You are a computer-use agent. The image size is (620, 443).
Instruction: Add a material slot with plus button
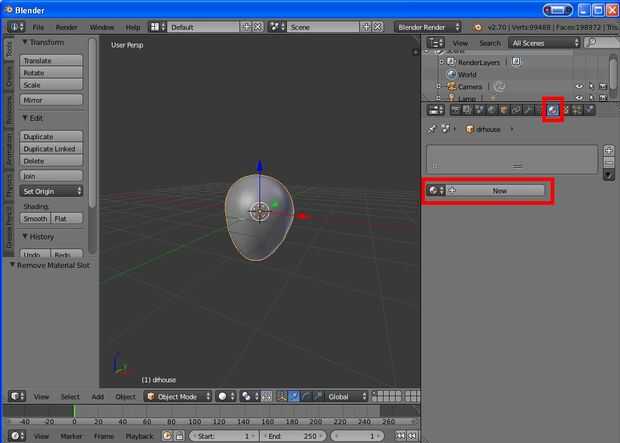pyautogui.click(x=609, y=150)
